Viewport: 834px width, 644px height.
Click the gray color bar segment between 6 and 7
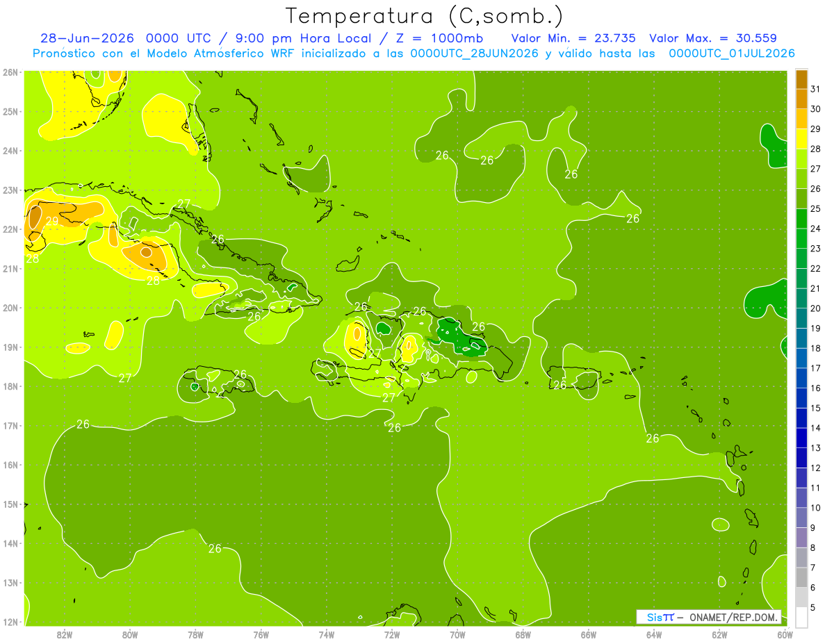pos(801,577)
